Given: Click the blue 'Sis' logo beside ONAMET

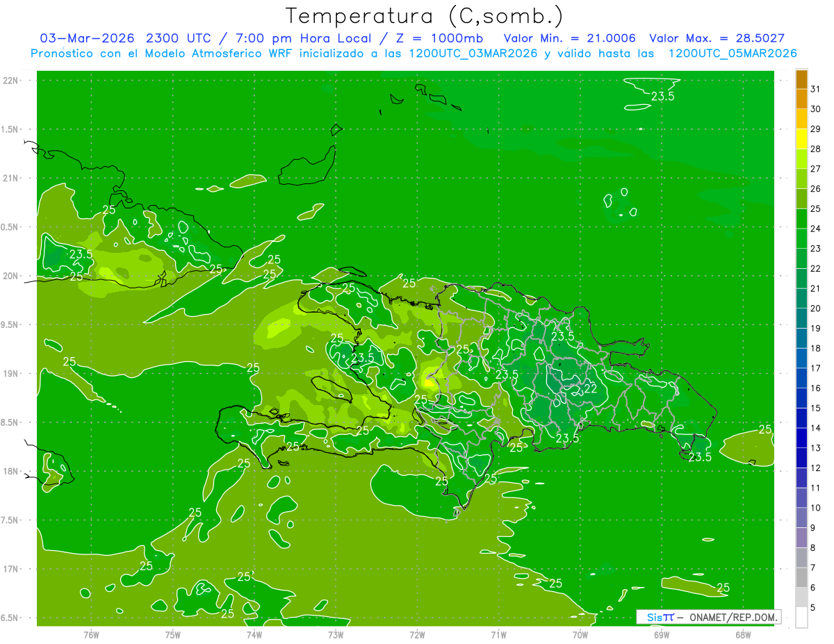Looking at the screenshot, I should pyautogui.click(x=655, y=617).
